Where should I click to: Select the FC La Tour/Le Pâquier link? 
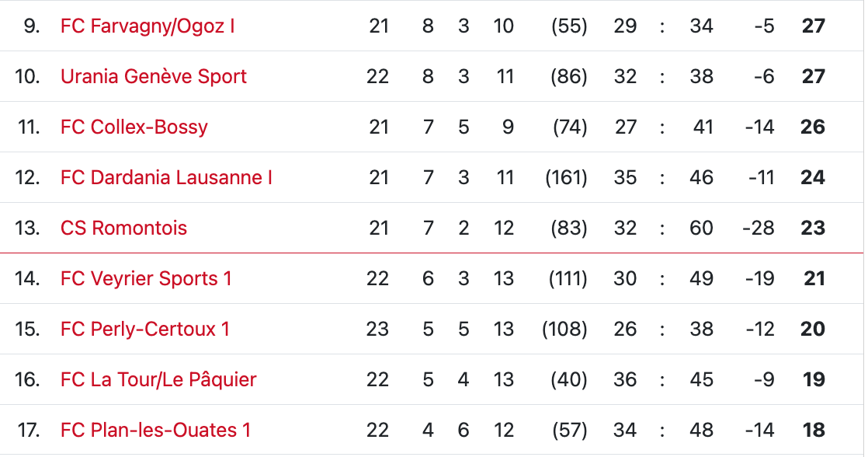point(158,380)
